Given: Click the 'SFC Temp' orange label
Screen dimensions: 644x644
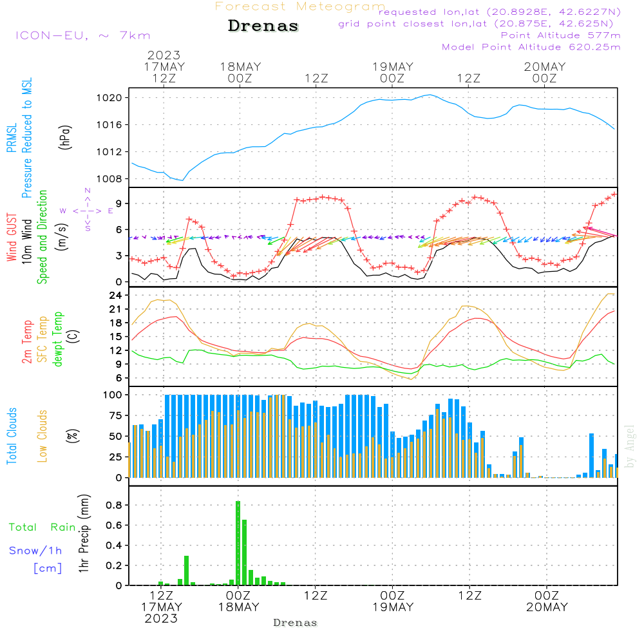Looking at the screenshot, I should 43,339.
